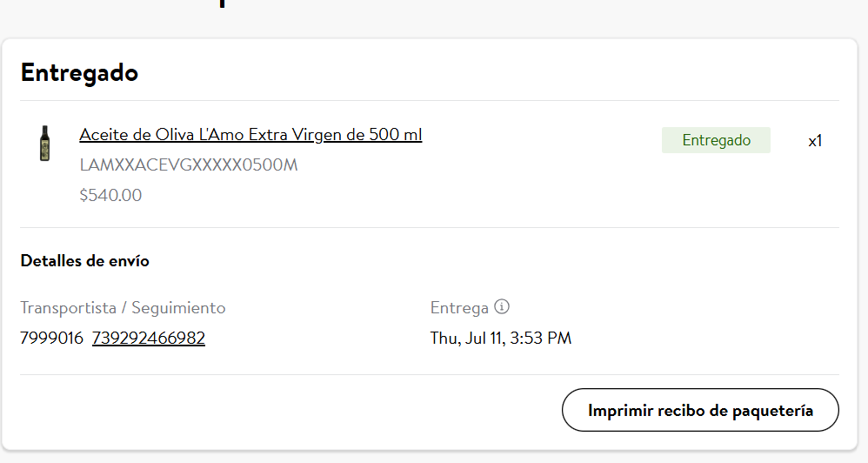Click divider line above the print button
Image resolution: width=868 pixels, height=463 pixels.
click(430, 374)
